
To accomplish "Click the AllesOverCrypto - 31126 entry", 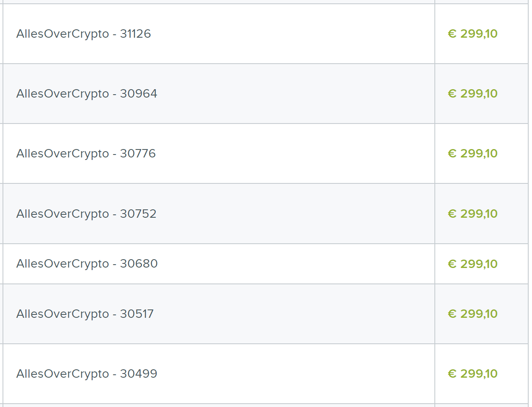I will (83, 33).
